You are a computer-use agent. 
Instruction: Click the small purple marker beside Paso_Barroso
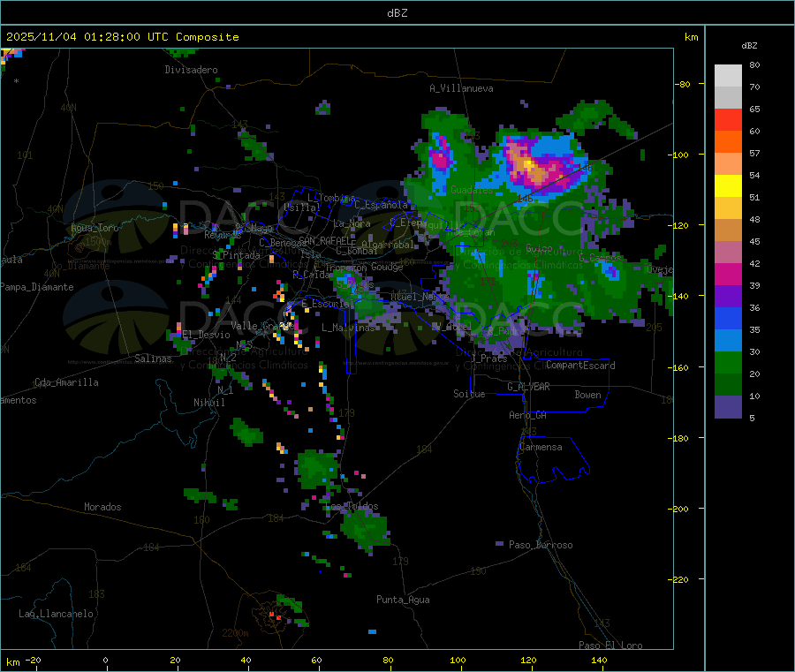pyautogui.click(x=499, y=544)
